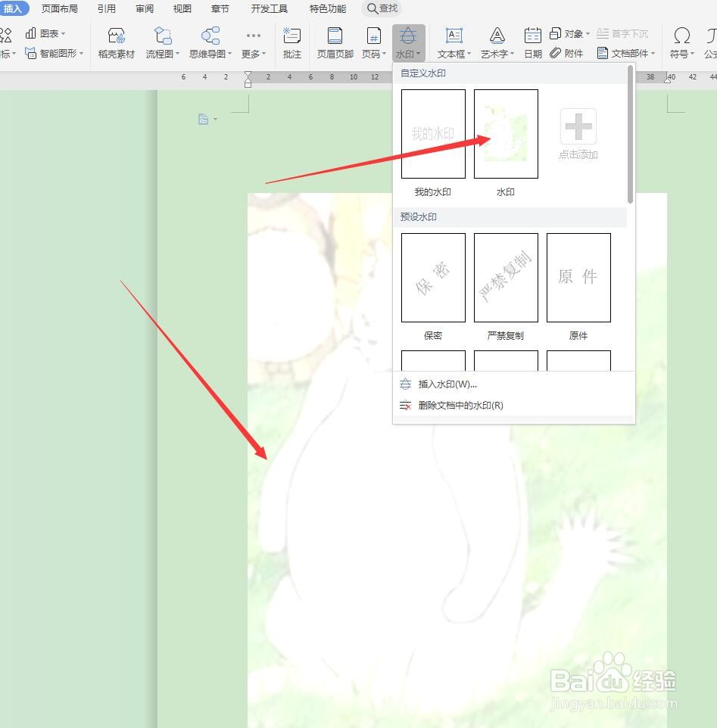Expand the 艺术字 dropdown arrow

click(x=513, y=54)
